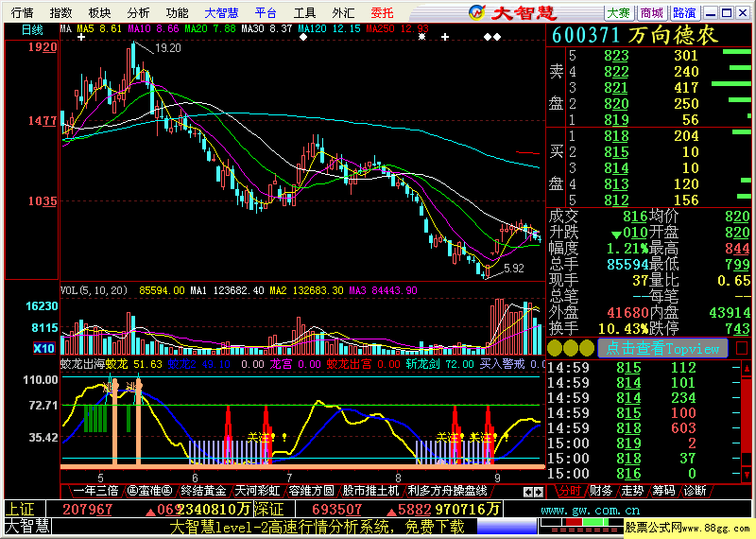Open the www.gw.com.cn link
Viewport: 756px width, 539px height.
(x=590, y=510)
